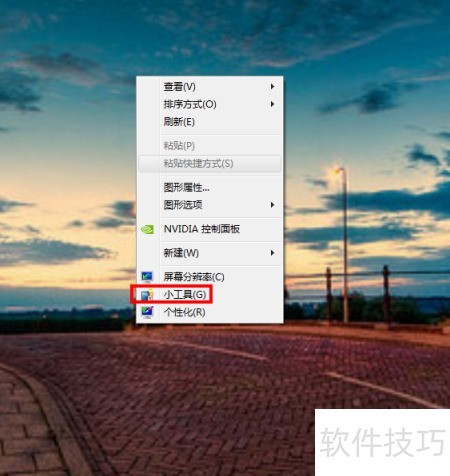Choose the 新建(W) menu entry

(210, 253)
